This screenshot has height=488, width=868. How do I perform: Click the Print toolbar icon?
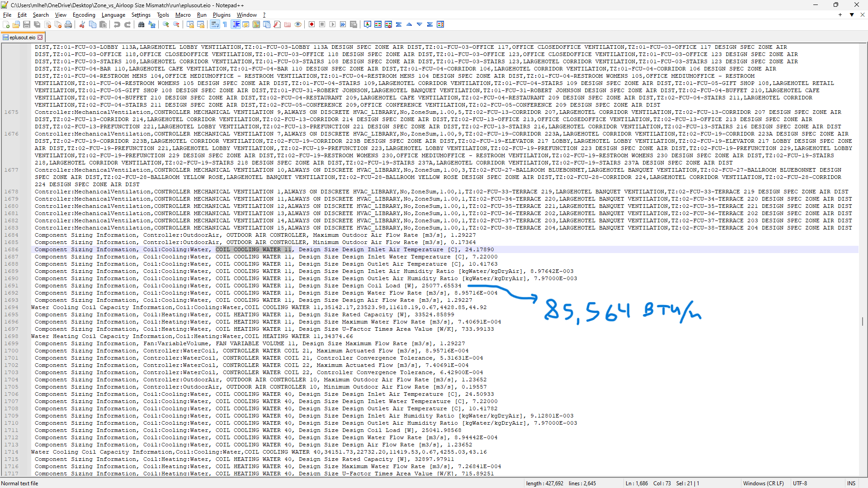pos(68,24)
